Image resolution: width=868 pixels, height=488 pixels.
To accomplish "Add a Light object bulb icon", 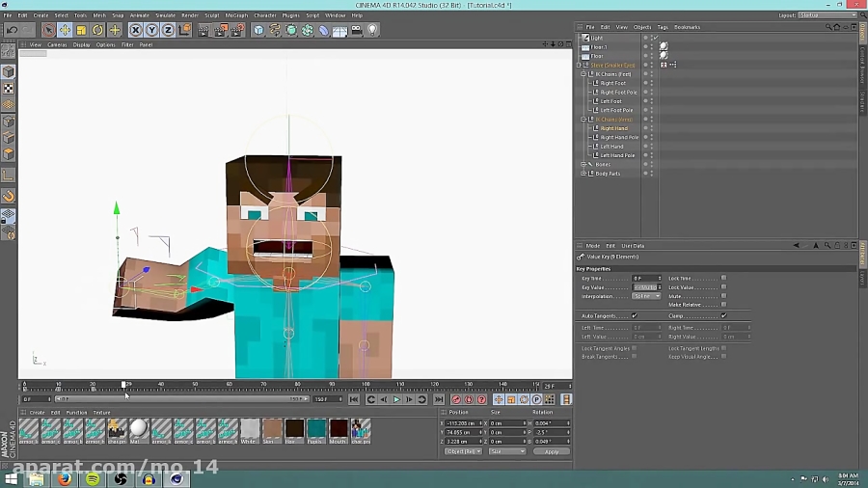I will (x=372, y=30).
